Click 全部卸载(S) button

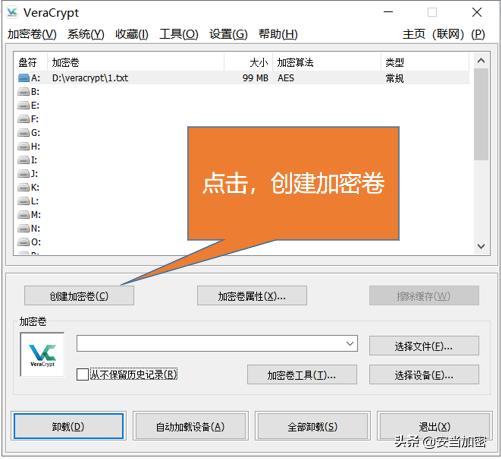click(x=313, y=426)
